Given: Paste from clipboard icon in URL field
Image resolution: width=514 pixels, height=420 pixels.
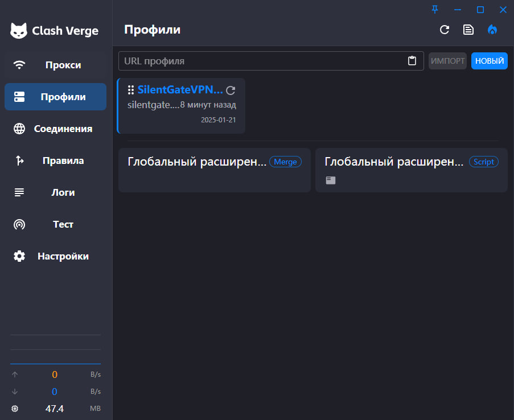Looking at the screenshot, I should coord(412,61).
